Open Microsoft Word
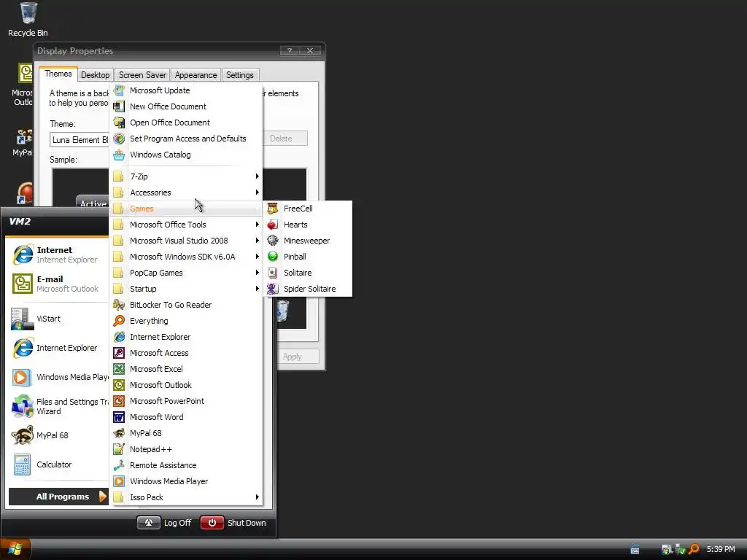747x560 pixels. click(x=186, y=417)
